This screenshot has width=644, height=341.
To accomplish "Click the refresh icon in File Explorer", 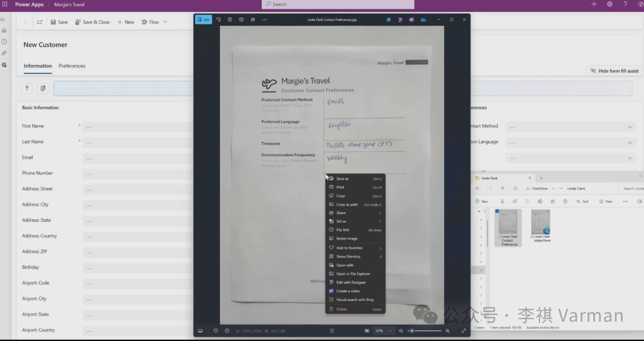I will 515,188.
